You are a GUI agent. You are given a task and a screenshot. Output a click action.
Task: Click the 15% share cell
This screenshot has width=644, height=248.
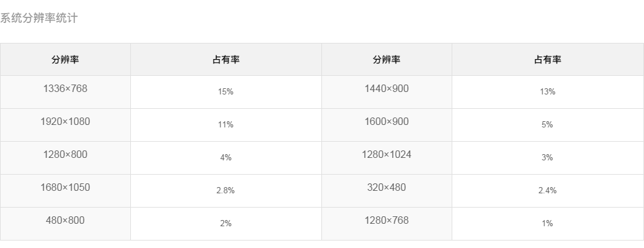226,92
